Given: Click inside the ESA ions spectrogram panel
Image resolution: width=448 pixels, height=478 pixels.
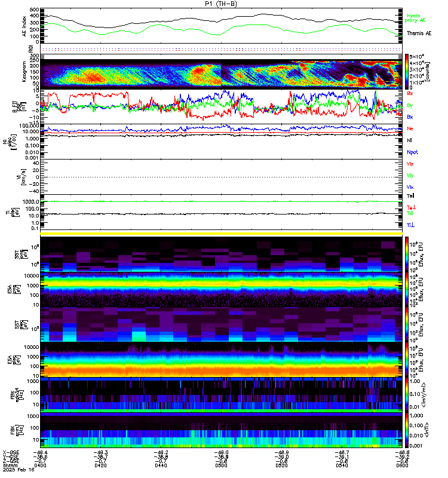Looking at the screenshot, I should [221, 289].
